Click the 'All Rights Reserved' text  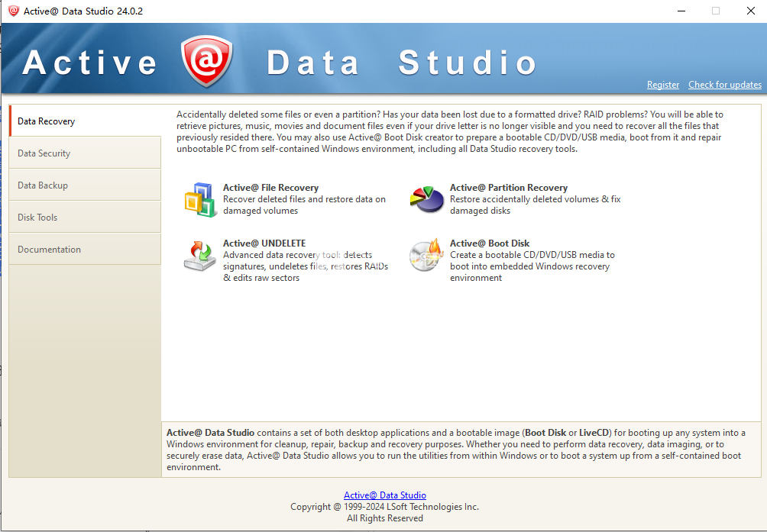pyautogui.click(x=385, y=518)
